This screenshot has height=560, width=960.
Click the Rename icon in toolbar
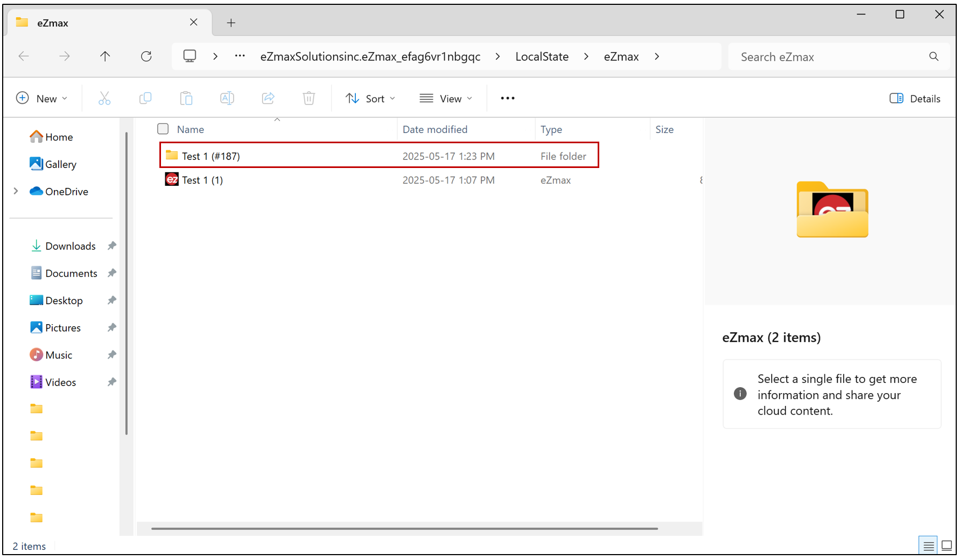pyautogui.click(x=227, y=99)
